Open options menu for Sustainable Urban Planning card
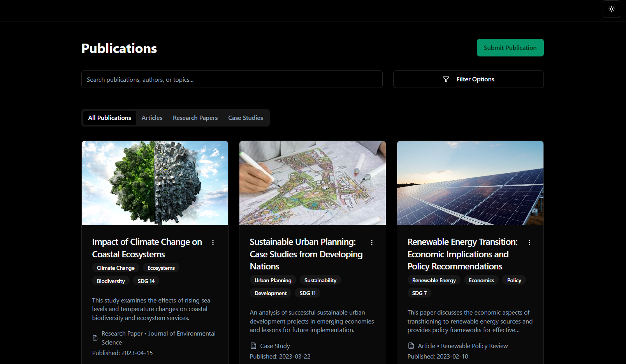The image size is (626, 364). 372,243
